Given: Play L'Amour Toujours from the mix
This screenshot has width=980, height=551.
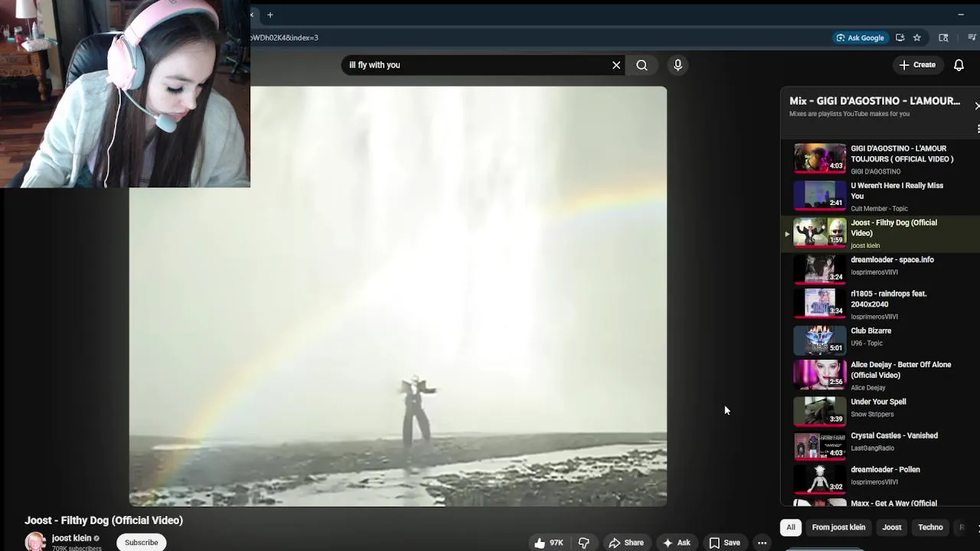Looking at the screenshot, I should (880, 159).
